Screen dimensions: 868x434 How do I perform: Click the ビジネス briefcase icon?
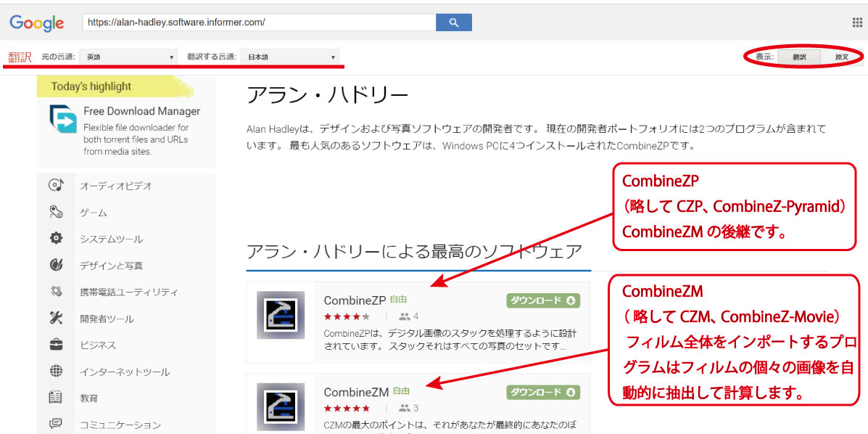(x=56, y=345)
